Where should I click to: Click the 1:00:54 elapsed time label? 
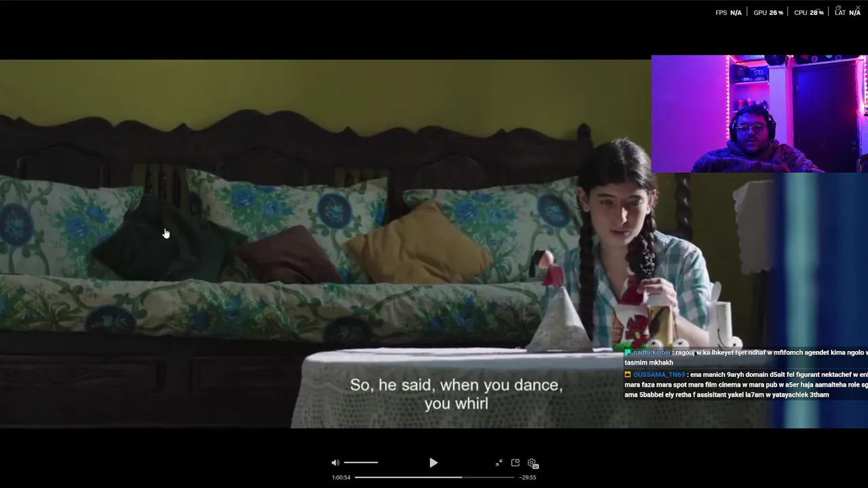coord(341,477)
